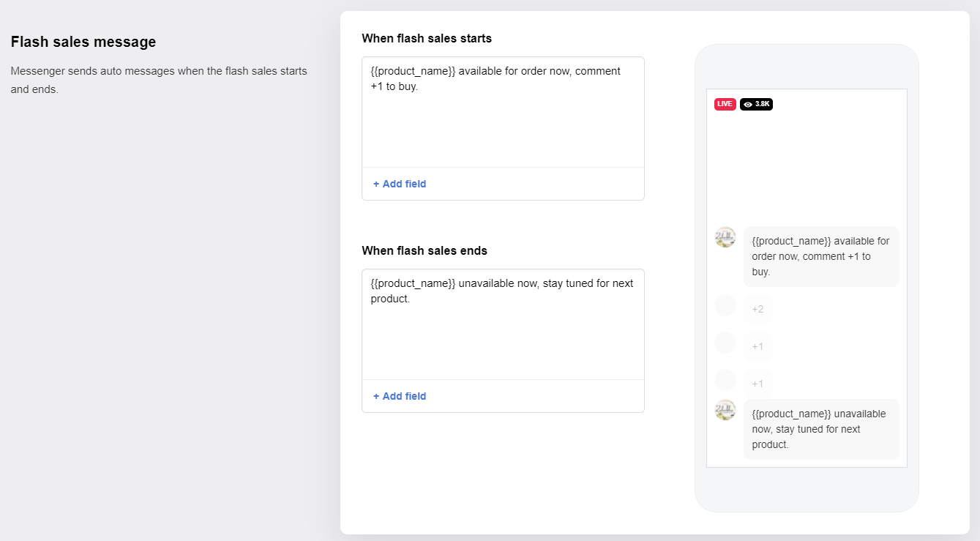Click the preview bubble saying available for order

tap(821, 256)
